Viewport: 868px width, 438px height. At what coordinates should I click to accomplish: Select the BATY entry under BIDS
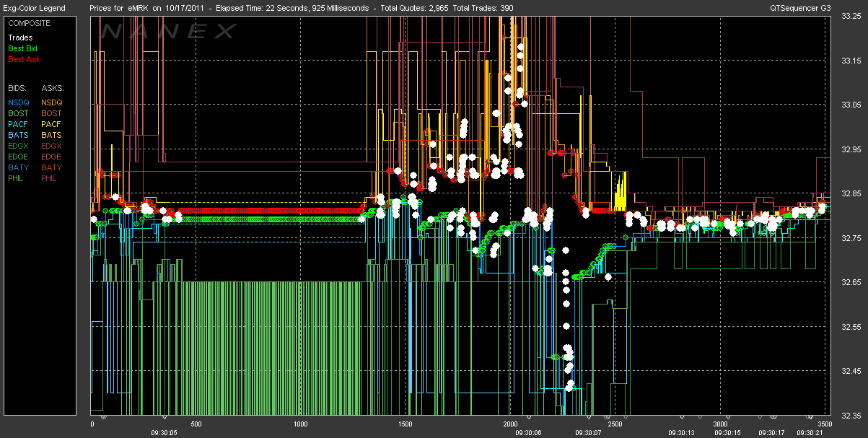click(18, 167)
